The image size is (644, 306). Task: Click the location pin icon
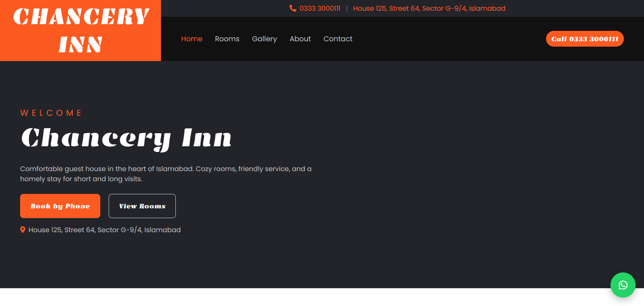pos(22,230)
